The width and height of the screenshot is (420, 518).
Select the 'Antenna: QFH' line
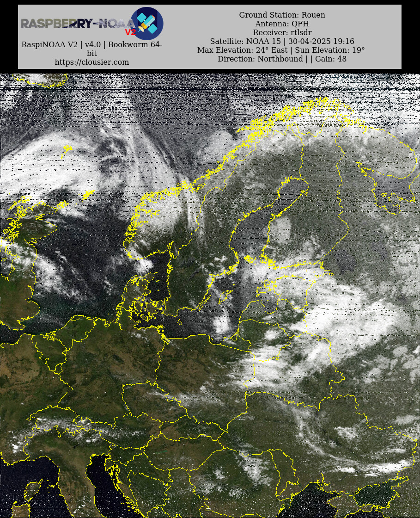[282, 24]
